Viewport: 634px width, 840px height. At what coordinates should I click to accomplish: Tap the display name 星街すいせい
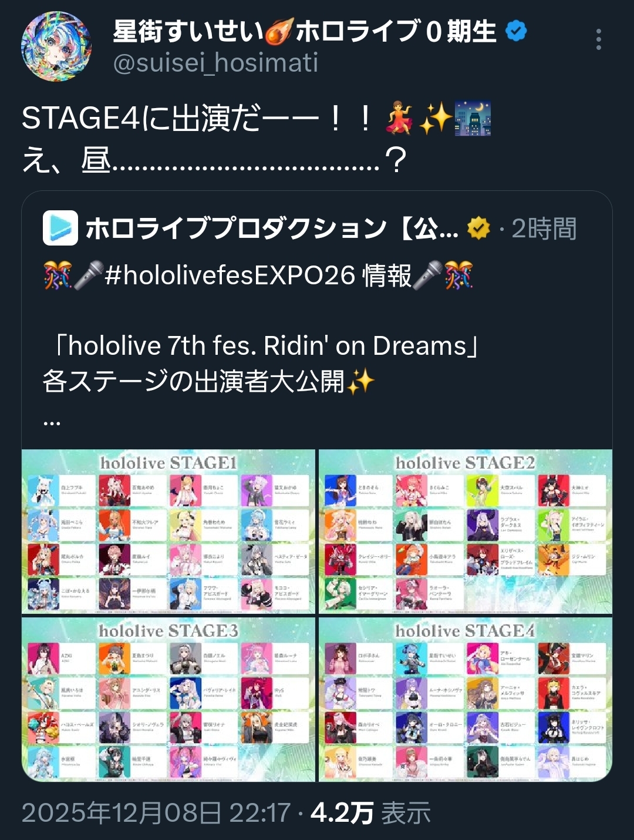coord(188,31)
